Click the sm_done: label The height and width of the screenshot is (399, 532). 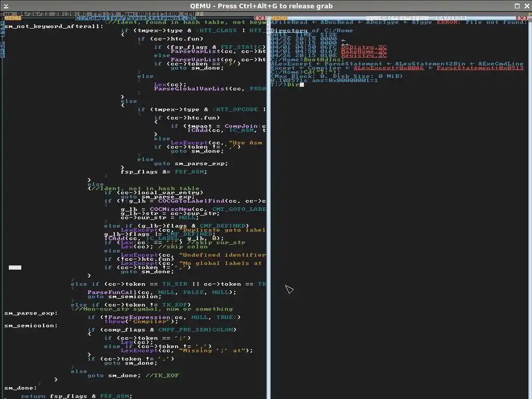coord(21,388)
